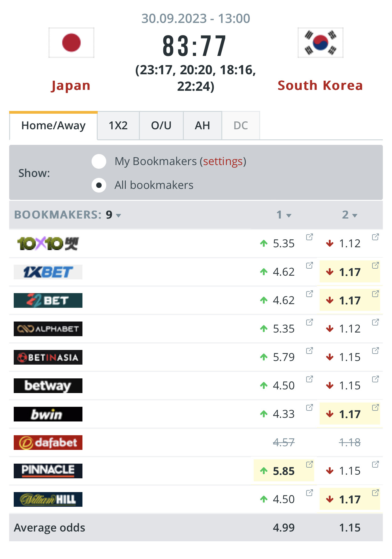The width and height of the screenshot is (392, 559).
Task: Switch to the O/U tab
Action: [x=161, y=126]
